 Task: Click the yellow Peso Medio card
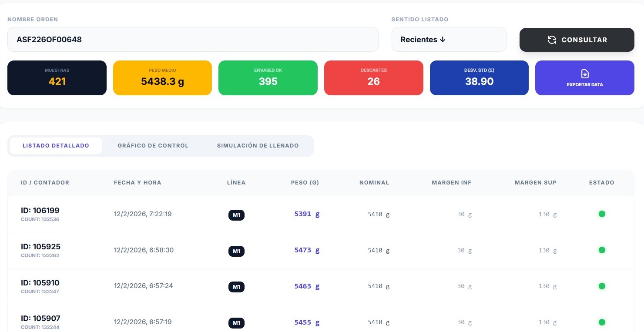pyautogui.click(x=162, y=78)
